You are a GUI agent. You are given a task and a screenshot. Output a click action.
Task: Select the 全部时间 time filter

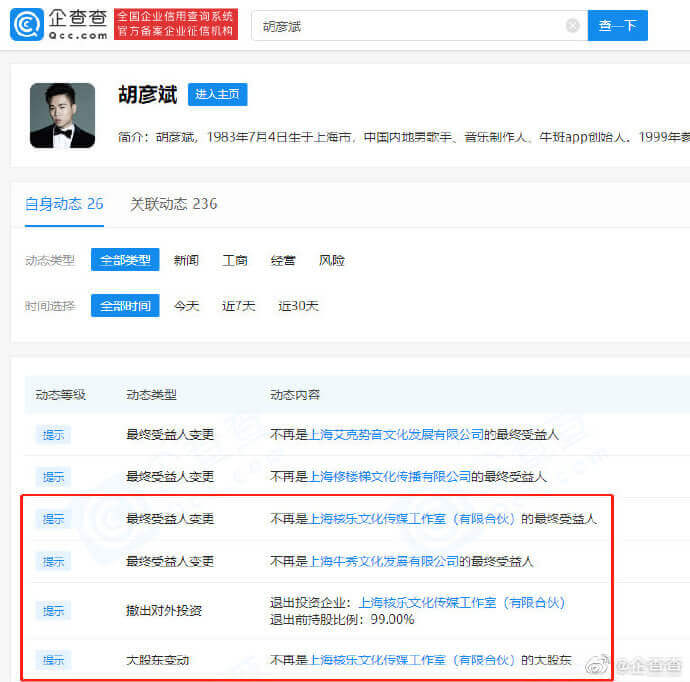[x=125, y=306]
